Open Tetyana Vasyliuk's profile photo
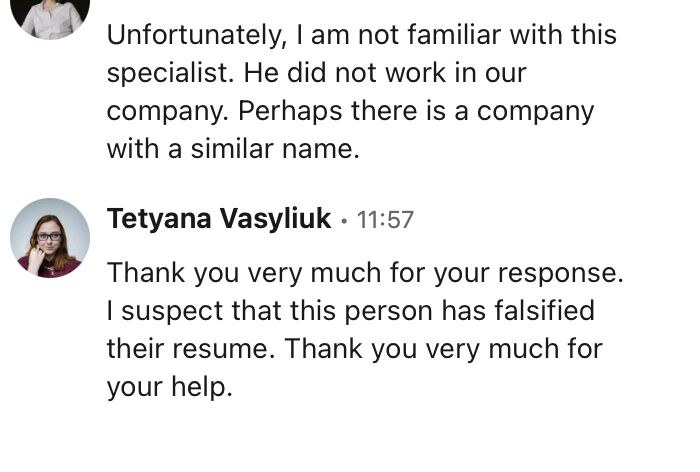Image resolution: width=700 pixels, height=472 pixels. tap(50, 238)
